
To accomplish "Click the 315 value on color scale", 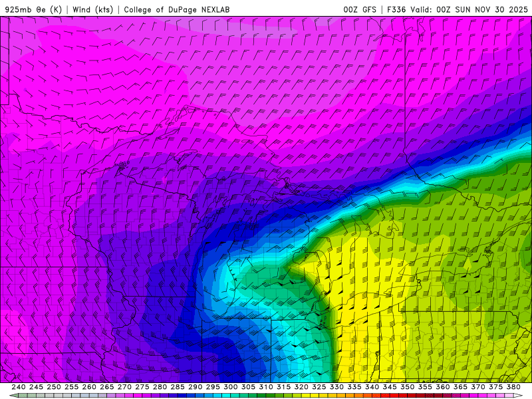I will (x=283, y=387).
